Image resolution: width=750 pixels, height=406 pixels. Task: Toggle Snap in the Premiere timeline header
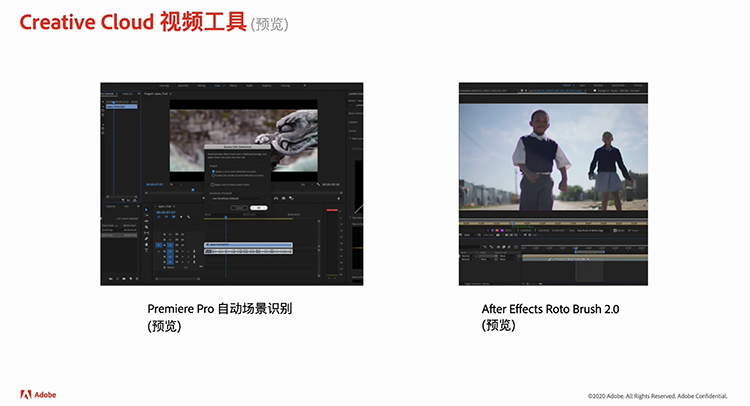click(166, 217)
